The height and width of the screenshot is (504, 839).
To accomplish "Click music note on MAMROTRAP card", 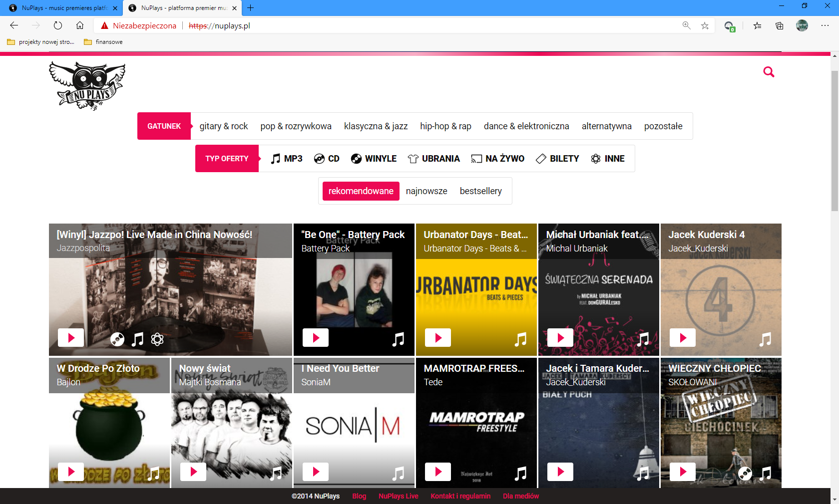I will [x=520, y=473].
